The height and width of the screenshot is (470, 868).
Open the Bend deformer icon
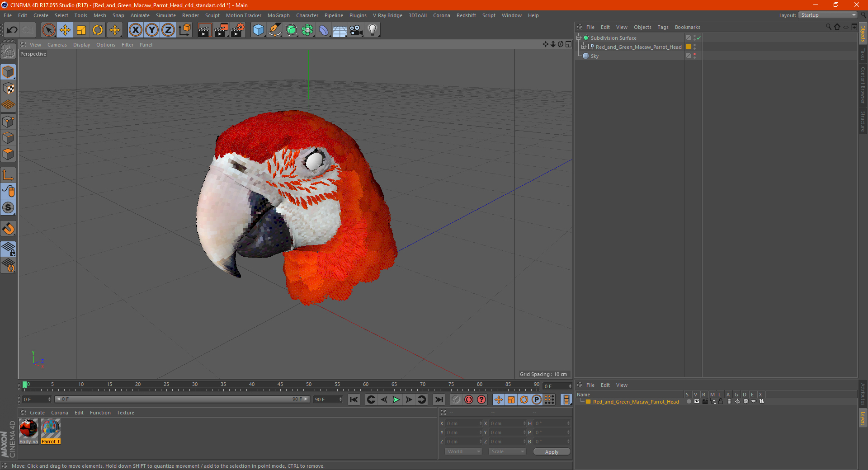click(x=324, y=30)
